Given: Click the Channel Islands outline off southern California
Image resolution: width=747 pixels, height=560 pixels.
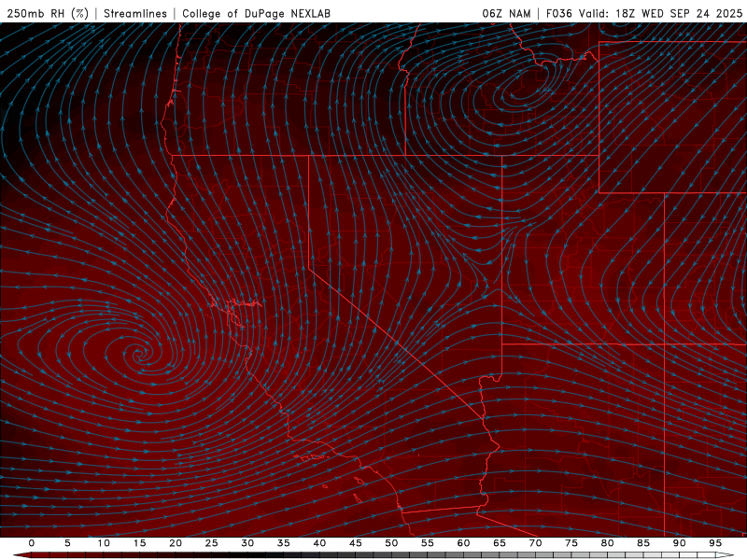Looking at the screenshot, I should tap(312, 457).
